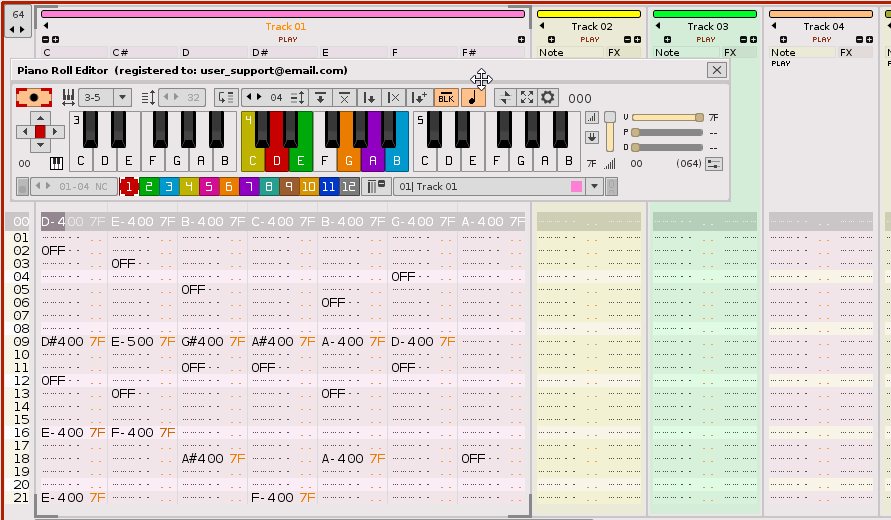This screenshot has width=891, height=520.
Task: Click the up arrow on the navigation pad
Action: (40, 117)
